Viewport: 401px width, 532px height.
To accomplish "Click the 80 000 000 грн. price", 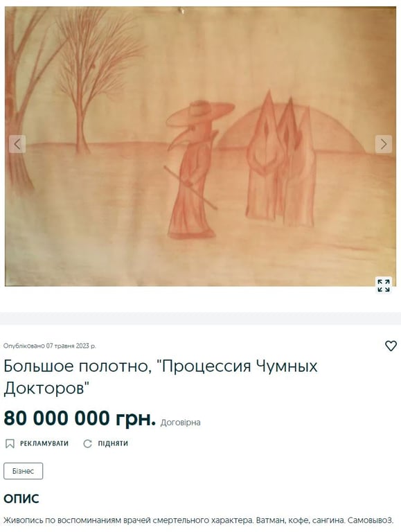I will (x=80, y=418).
